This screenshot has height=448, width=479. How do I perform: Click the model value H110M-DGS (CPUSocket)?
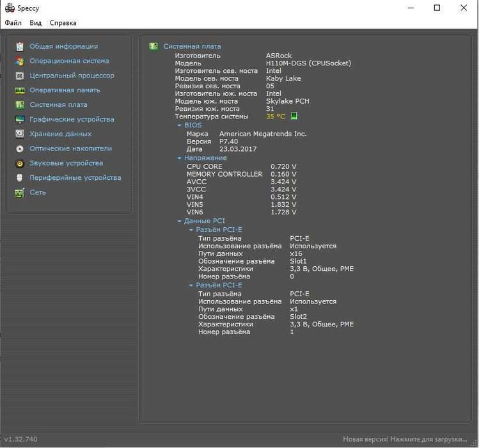pyautogui.click(x=308, y=63)
